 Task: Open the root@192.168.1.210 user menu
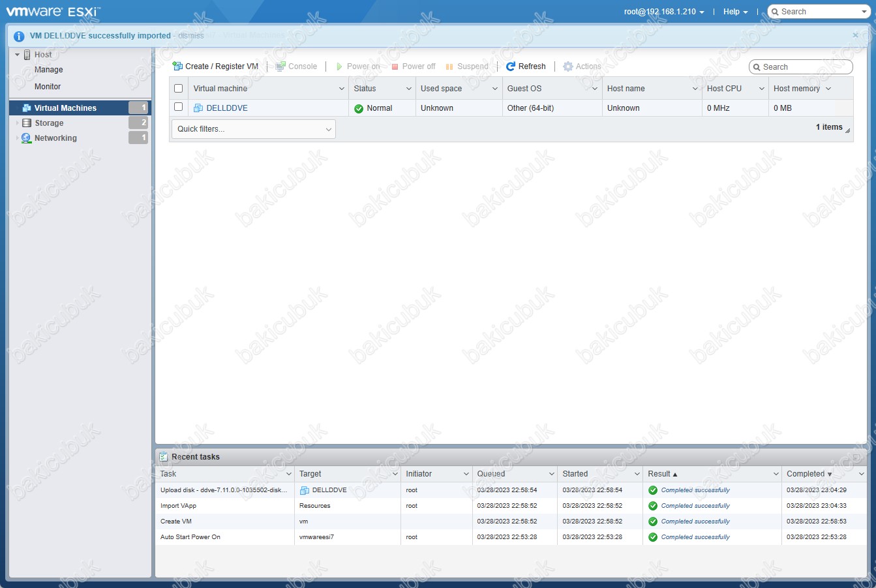coord(664,12)
